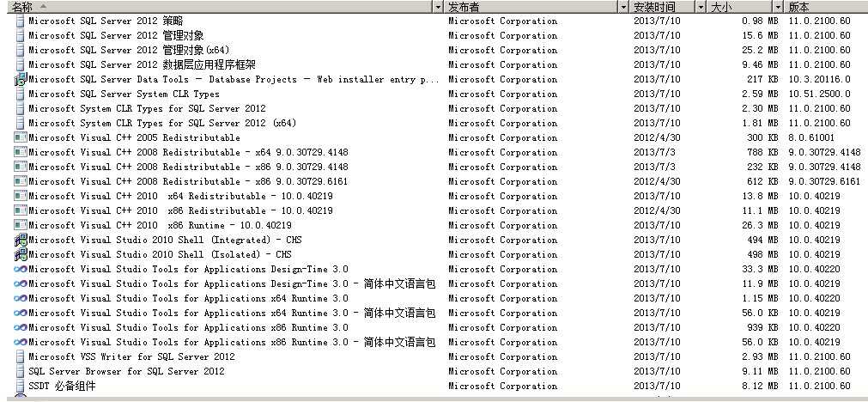The width and height of the screenshot is (868, 402).
Task: Click the size value 26.3 MB
Action: point(760,225)
